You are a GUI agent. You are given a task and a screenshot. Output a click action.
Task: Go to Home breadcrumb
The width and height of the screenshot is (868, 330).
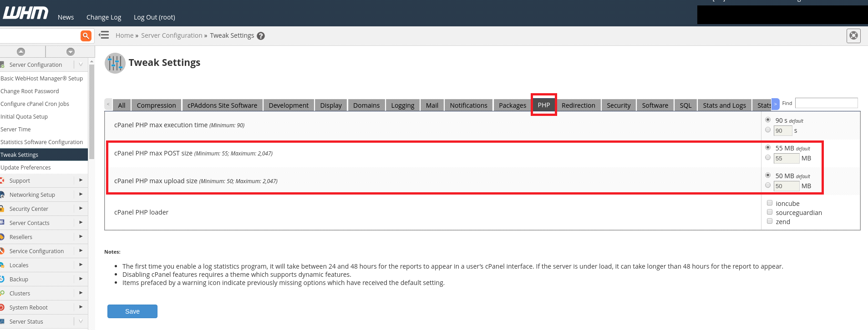point(124,35)
